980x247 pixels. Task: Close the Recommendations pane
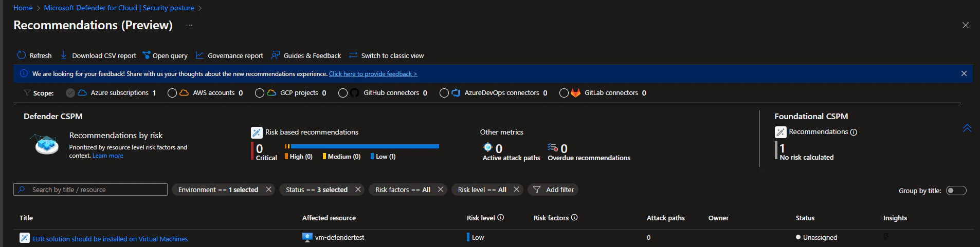[x=966, y=25]
